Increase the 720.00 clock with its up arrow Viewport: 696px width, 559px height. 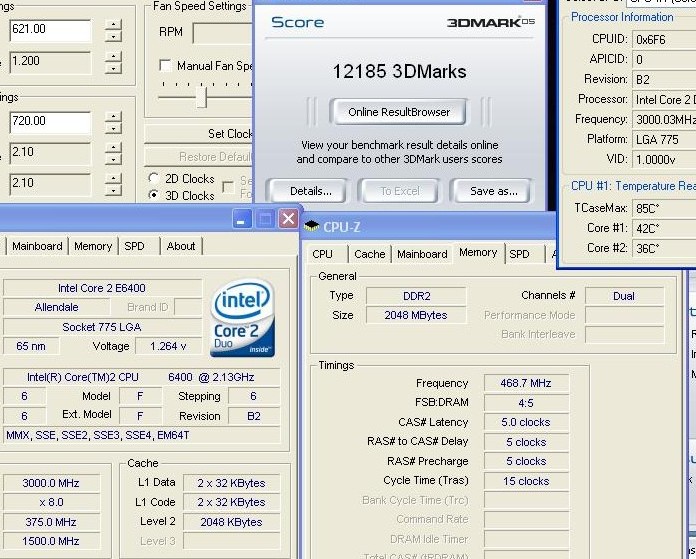pyautogui.click(x=114, y=117)
